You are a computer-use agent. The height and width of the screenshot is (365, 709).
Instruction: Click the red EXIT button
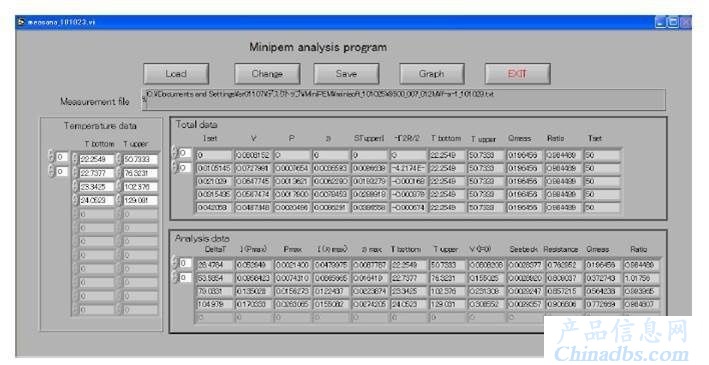pos(518,74)
